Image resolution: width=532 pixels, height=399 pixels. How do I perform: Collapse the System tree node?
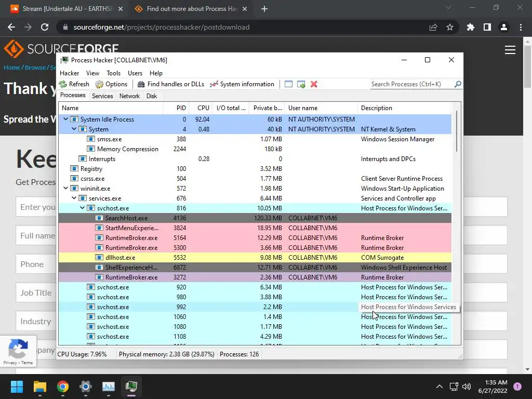click(74, 129)
